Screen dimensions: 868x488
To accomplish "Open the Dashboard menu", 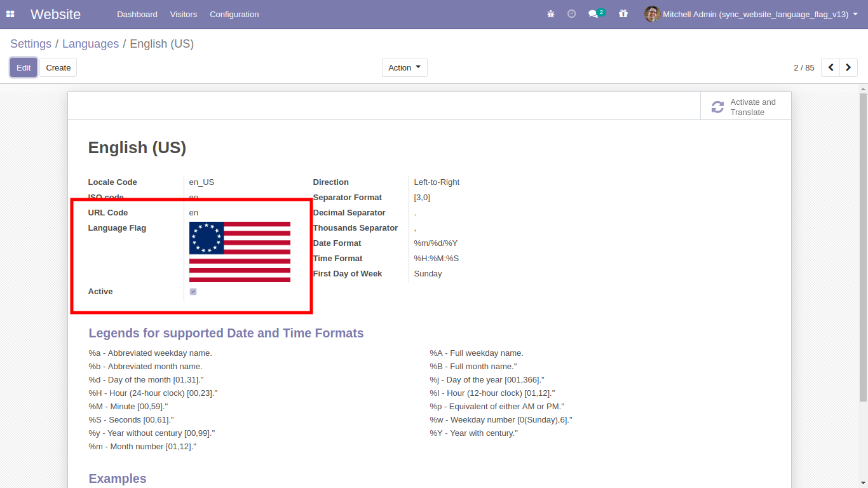I will tap(137, 14).
